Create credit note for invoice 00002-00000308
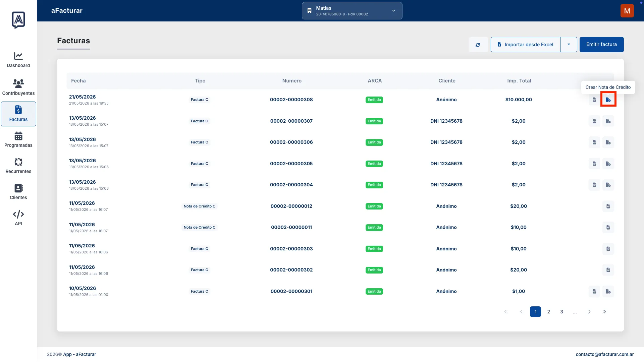The width and height of the screenshot is (644, 362). [x=608, y=100]
